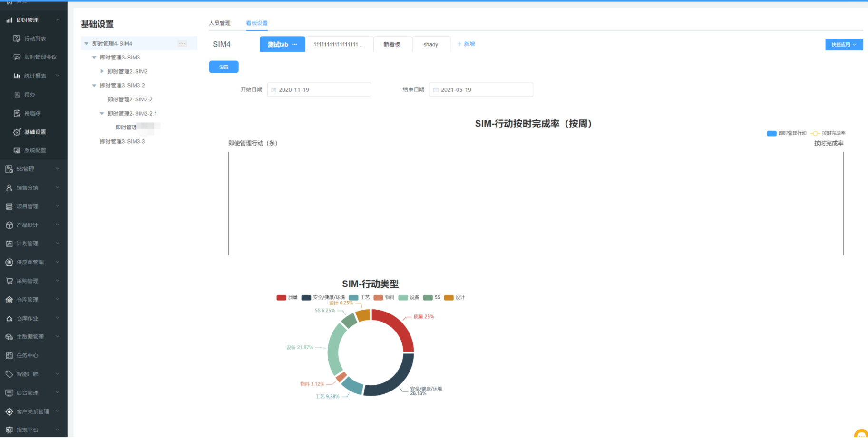Click the + 新增 link

(466, 44)
